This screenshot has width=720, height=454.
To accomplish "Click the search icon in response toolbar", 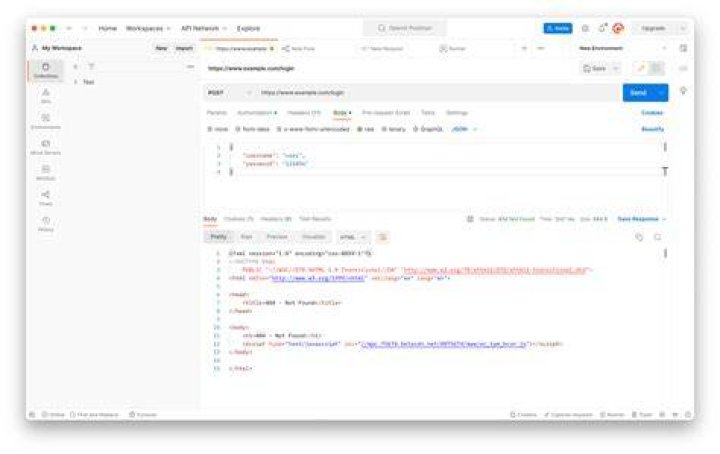I will (x=658, y=237).
